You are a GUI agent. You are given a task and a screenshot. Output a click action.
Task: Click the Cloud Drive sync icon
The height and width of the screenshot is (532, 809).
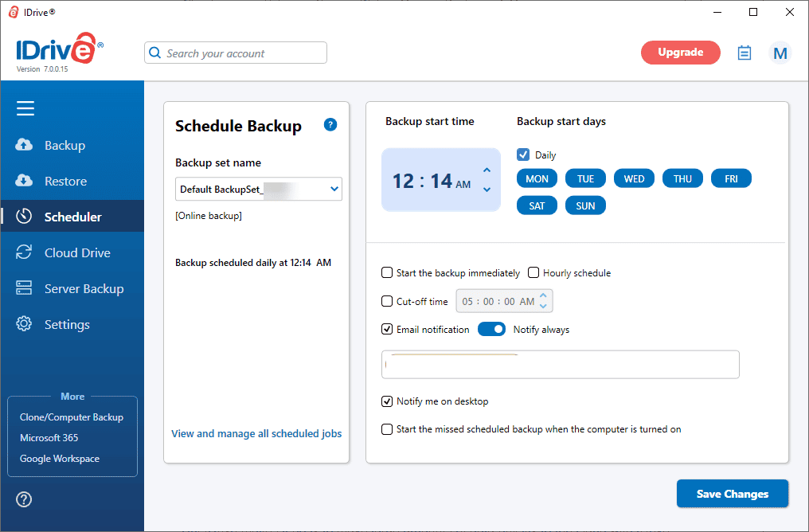point(24,252)
